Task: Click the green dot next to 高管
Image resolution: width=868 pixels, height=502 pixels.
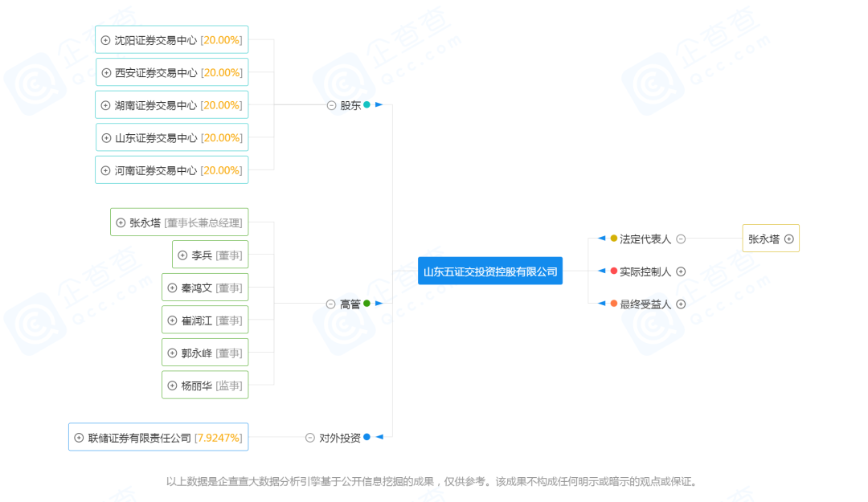Action: pos(366,304)
